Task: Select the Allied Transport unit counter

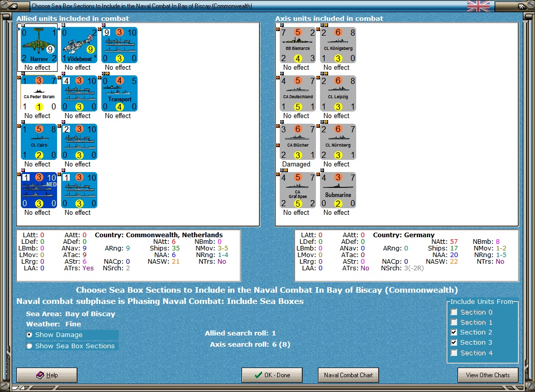Action: click(119, 94)
